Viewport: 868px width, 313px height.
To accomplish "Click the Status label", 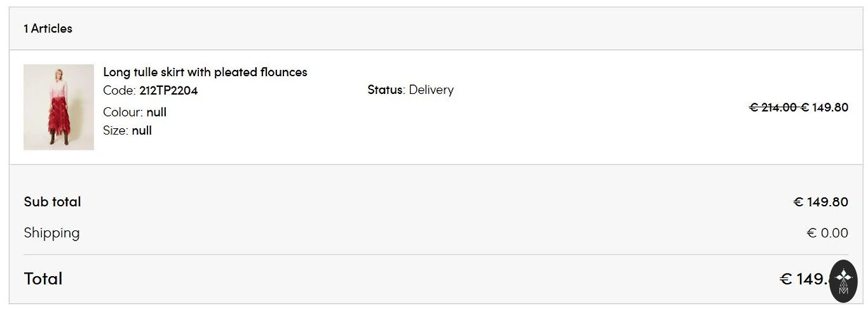I will click(x=385, y=90).
